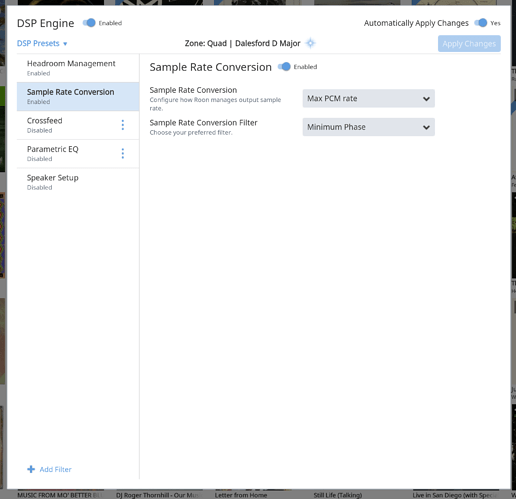Toggle the DSP Engine enabled switch
The height and width of the screenshot is (499, 516).
[89, 23]
